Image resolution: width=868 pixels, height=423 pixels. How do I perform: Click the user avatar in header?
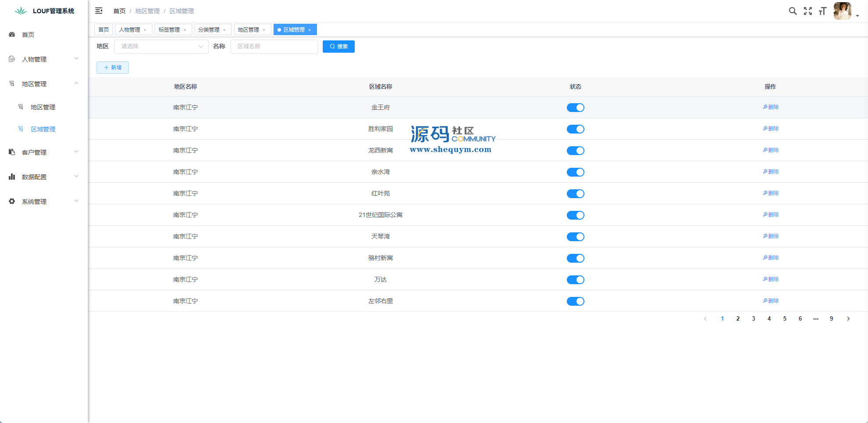pyautogui.click(x=842, y=11)
